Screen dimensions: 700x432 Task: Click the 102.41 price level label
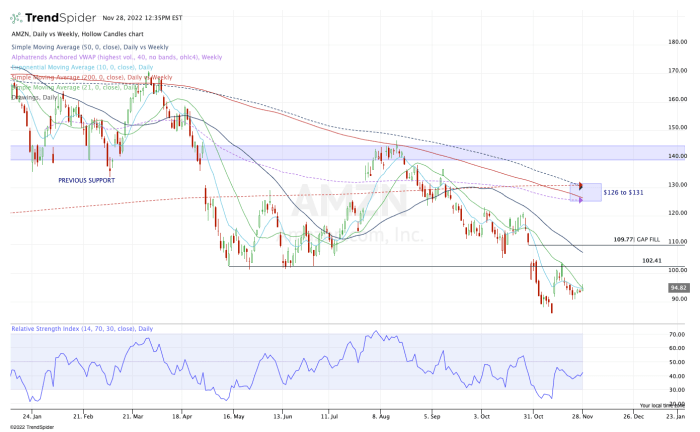click(x=653, y=260)
